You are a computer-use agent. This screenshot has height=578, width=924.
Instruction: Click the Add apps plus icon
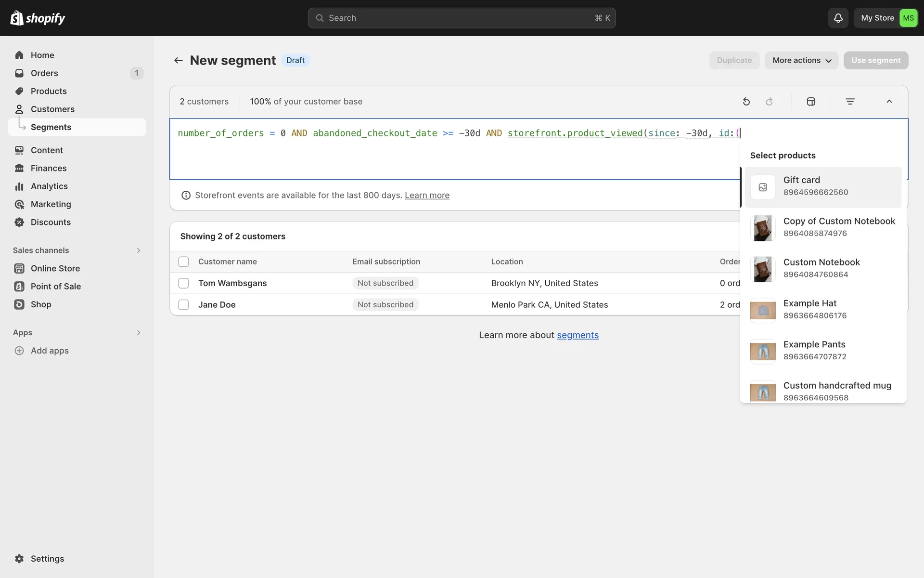pyautogui.click(x=19, y=351)
